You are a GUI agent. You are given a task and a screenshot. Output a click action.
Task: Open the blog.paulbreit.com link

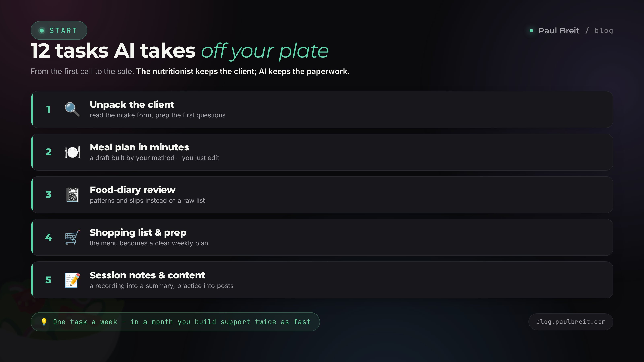click(x=571, y=322)
